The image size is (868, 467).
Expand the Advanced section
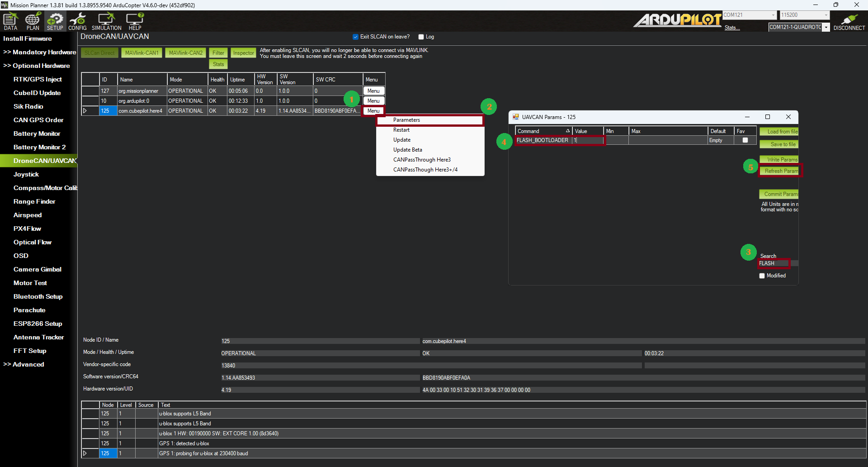tap(24, 364)
